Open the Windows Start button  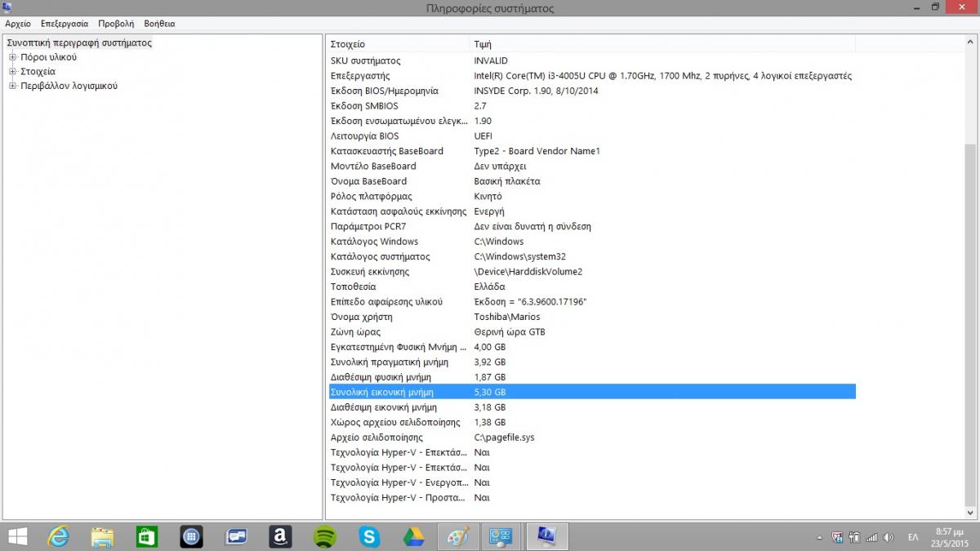click(17, 536)
